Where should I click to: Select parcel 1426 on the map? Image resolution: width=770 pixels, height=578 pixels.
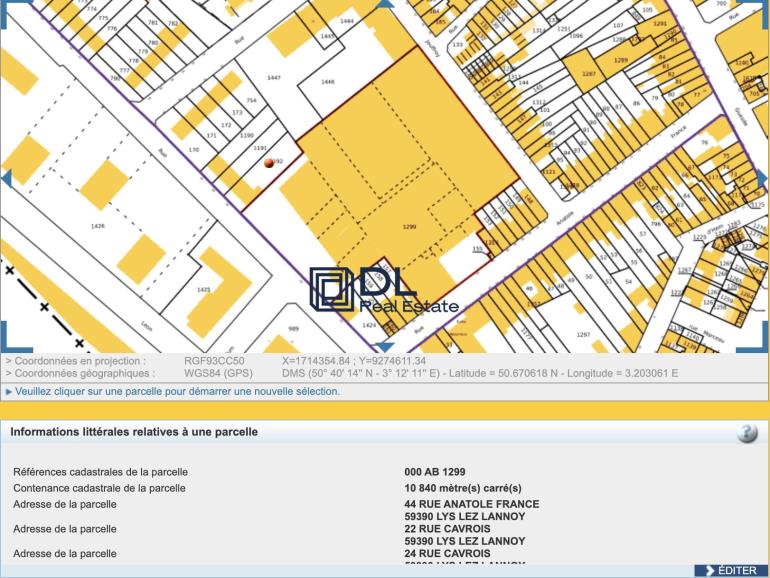(98, 226)
